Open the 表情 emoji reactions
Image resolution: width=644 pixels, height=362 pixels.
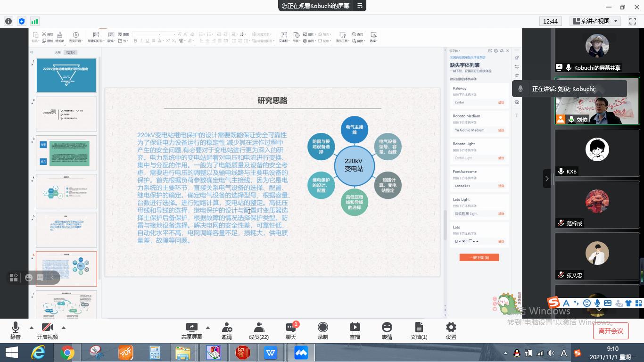387,330
